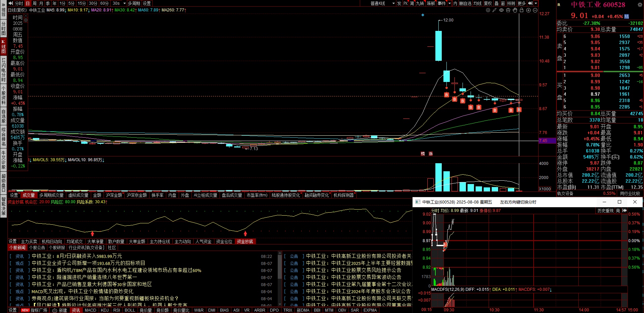Click the 历史重现 button in intraday window
Image resolution: width=644 pixels, height=313 pixels.
[x=605, y=211]
